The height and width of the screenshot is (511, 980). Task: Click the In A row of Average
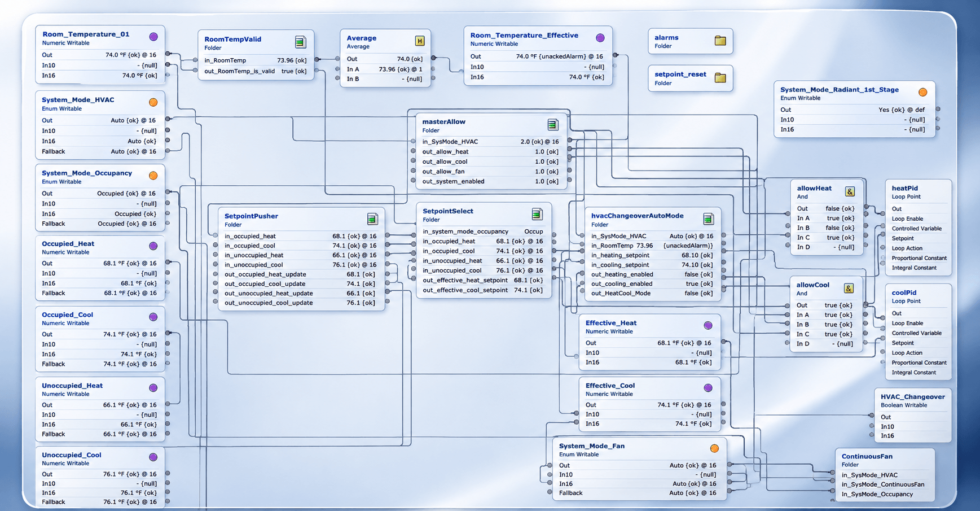pos(385,69)
